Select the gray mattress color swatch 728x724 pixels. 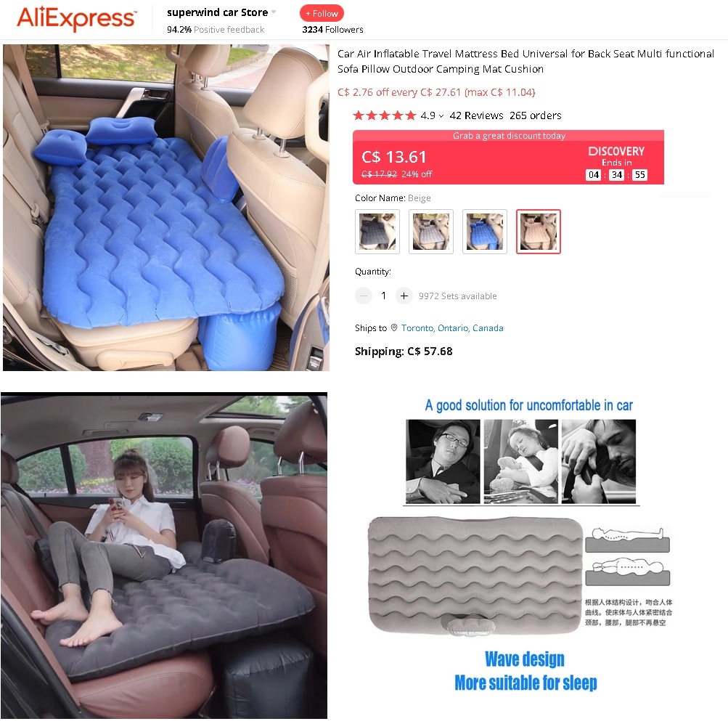pos(431,232)
